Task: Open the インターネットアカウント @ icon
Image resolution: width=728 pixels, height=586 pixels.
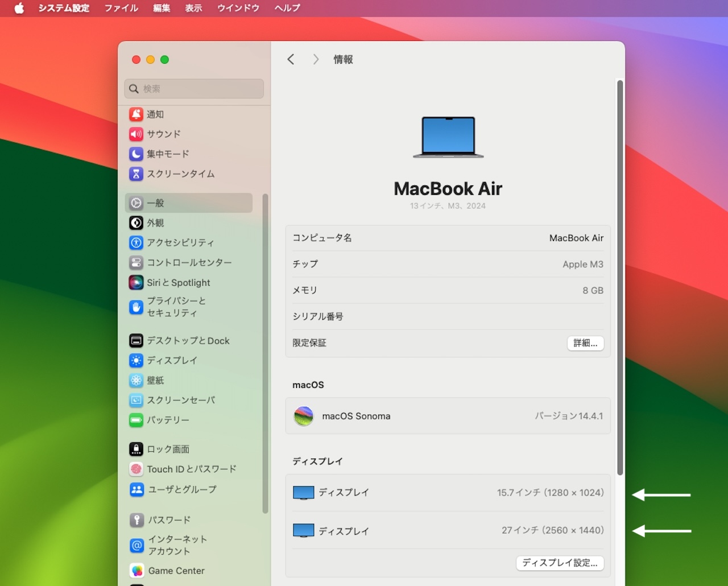Action: [136, 546]
